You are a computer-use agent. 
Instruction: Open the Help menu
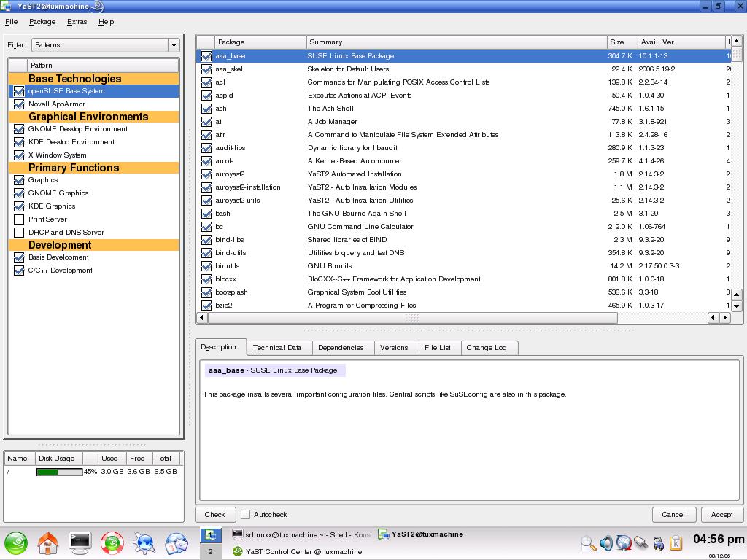click(107, 21)
